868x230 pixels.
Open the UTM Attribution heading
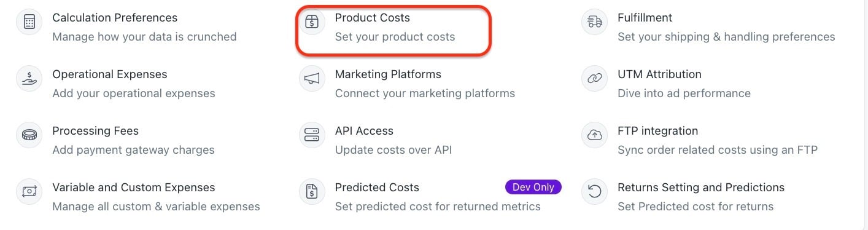coord(659,74)
